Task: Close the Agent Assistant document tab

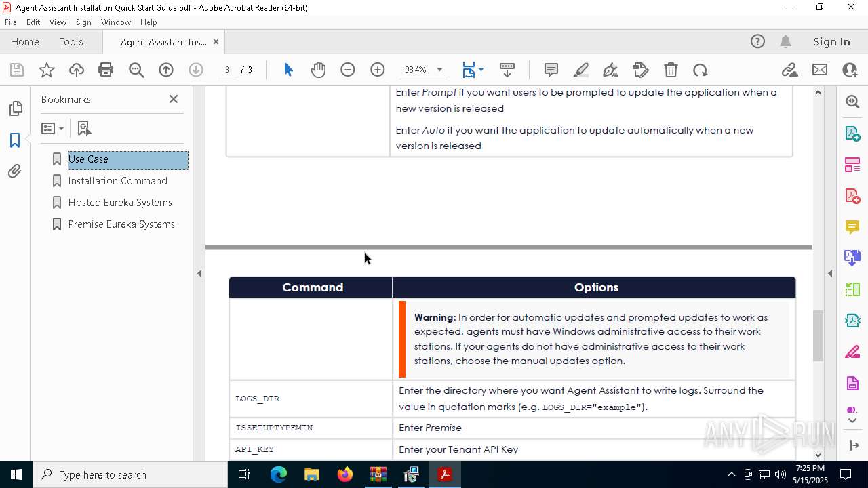Action: [x=216, y=42]
